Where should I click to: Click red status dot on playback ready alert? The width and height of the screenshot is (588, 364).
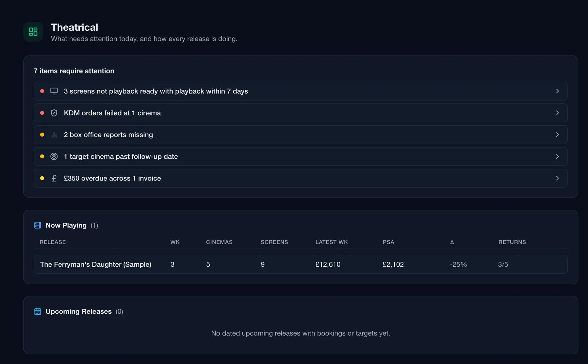pos(42,91)
